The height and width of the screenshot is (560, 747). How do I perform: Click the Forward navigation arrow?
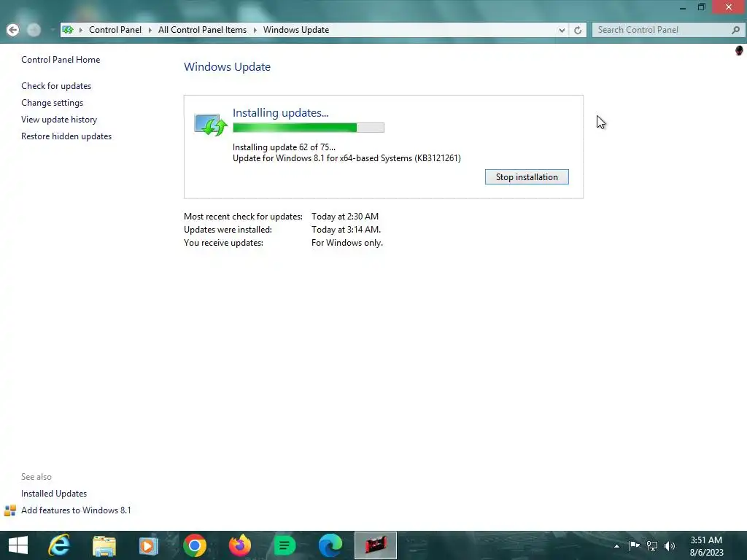(x=34, y=30)
